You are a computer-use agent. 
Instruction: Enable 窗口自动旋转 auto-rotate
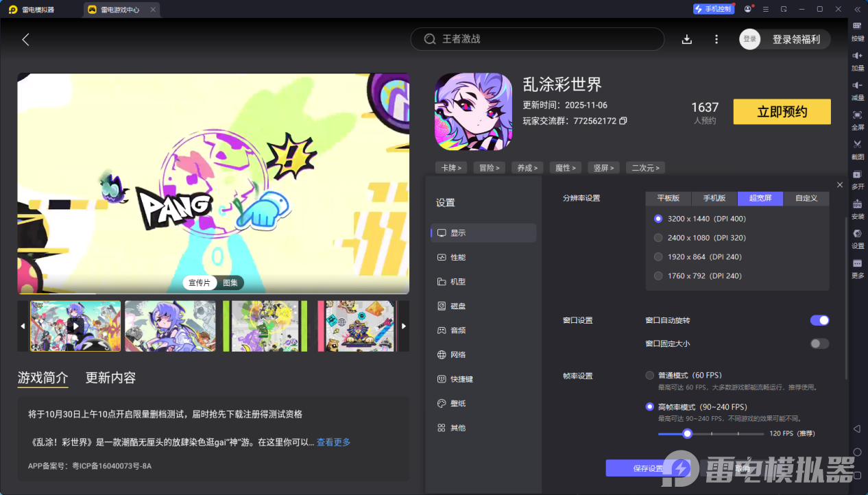[x=819, y=320]
